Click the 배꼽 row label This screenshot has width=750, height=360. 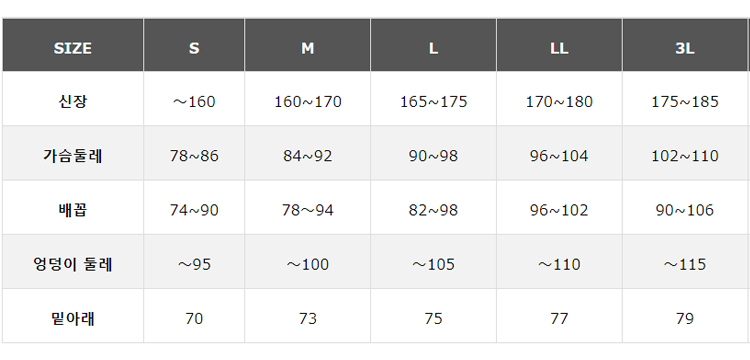[x=73, y=207]
